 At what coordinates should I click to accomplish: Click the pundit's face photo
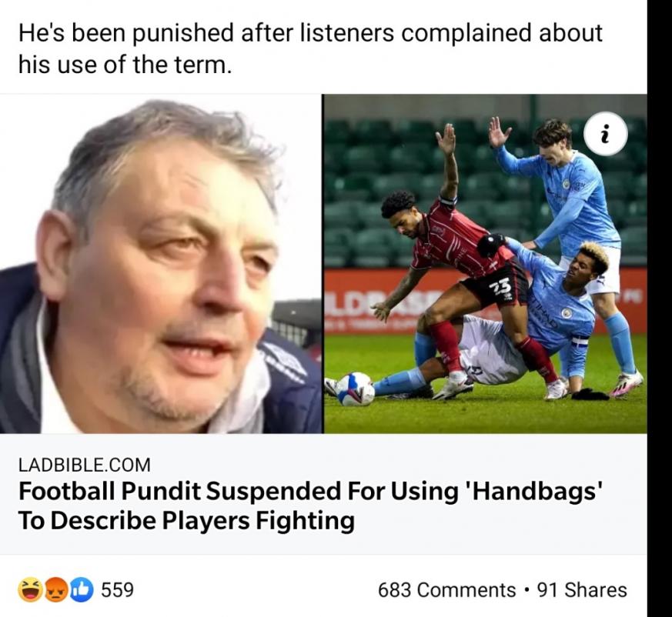(x=161, y=264)
